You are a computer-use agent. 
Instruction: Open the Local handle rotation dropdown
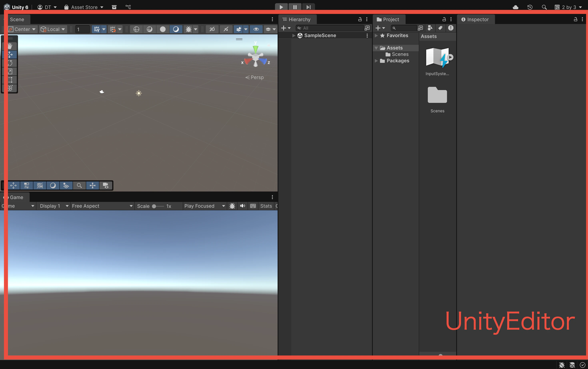coord(53,29)
